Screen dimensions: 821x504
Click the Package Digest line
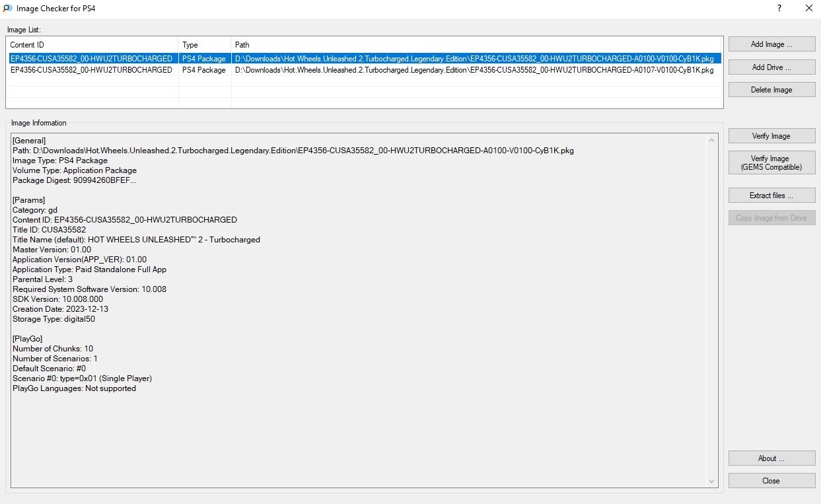click(x=75, y=180)
